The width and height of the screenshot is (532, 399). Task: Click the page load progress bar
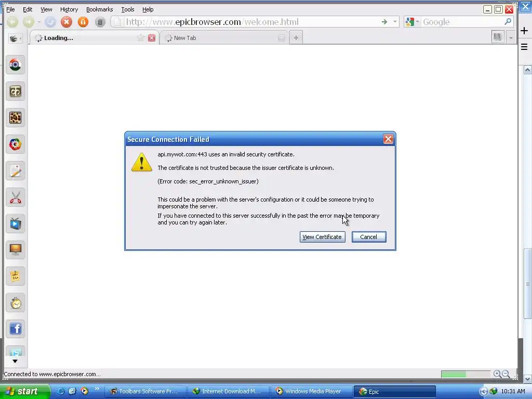tap(465, 374)
